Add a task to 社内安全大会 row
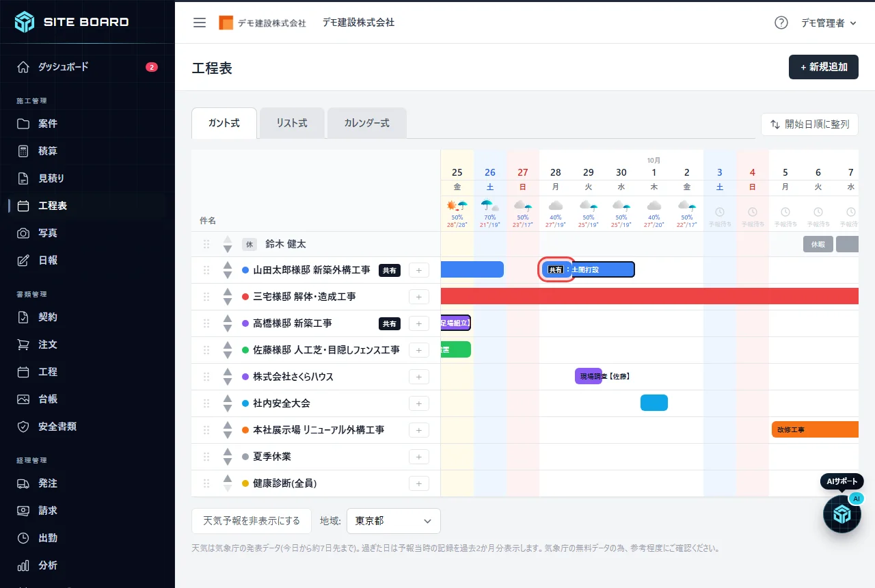The image size is (875, 588). click(419, 403)
